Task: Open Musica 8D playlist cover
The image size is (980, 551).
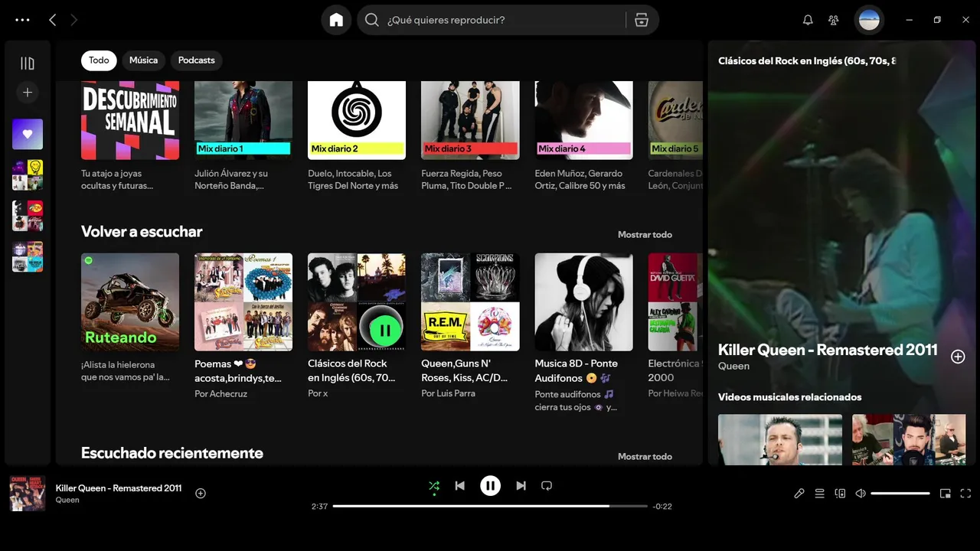Action: 583,302
